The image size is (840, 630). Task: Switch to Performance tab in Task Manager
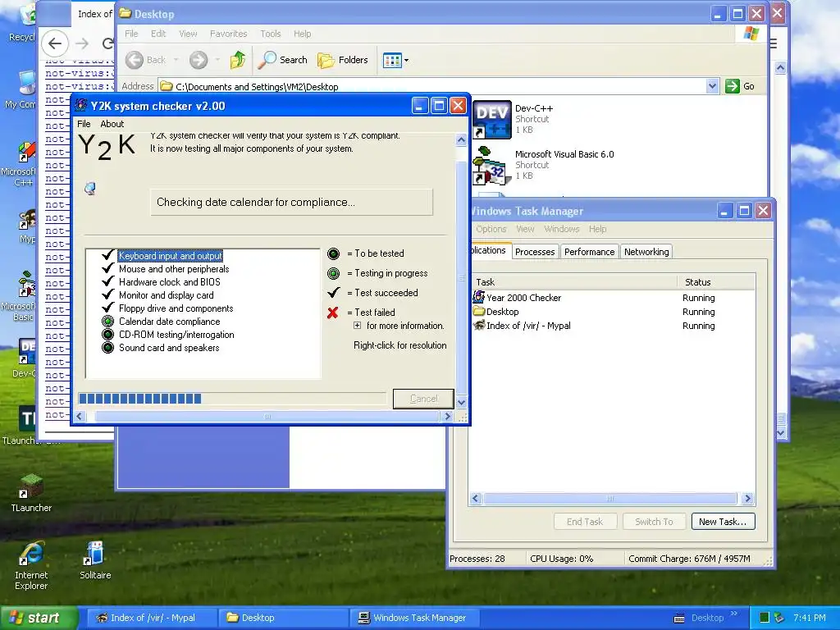[x=589, y=252]
